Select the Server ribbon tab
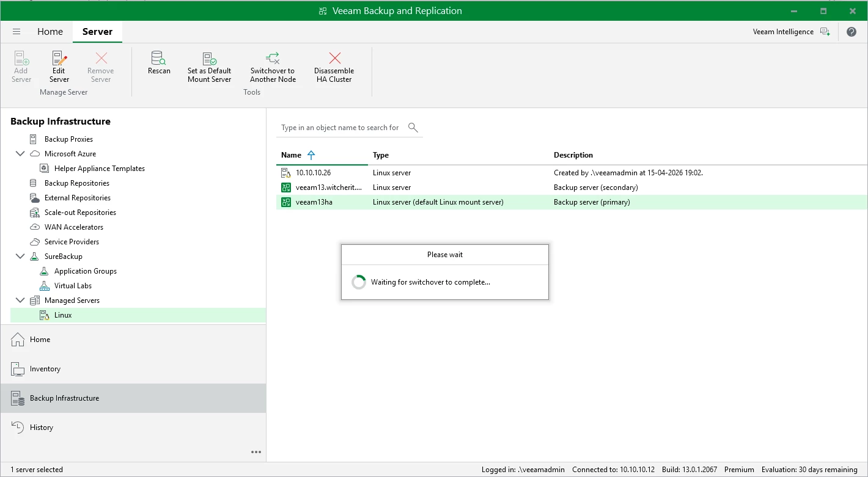The image size is (868, 477). tap(97, 32)
